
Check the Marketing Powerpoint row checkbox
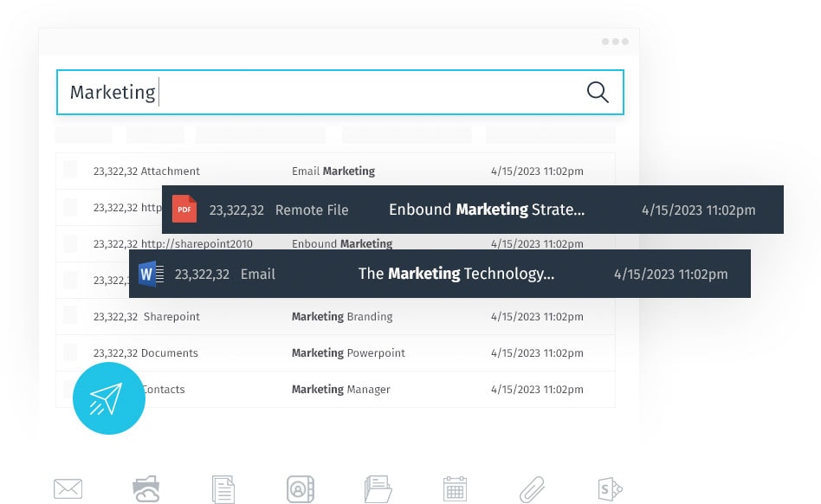pos(70,352)
